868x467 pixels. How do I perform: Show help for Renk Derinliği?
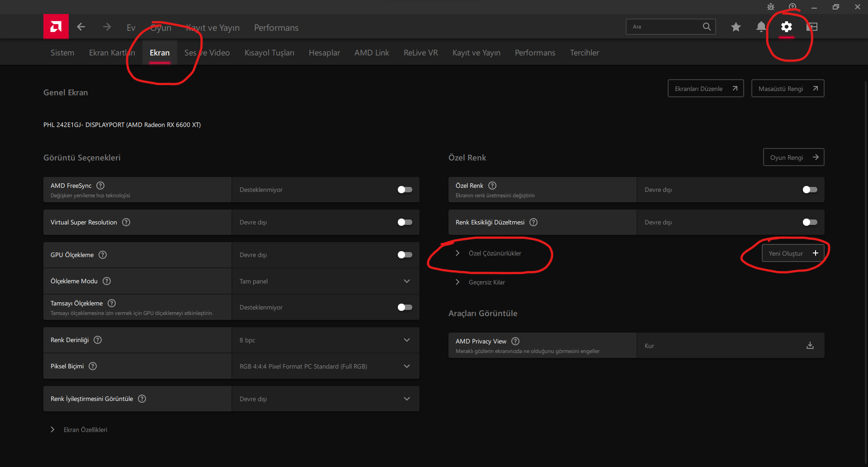[98, 340]
